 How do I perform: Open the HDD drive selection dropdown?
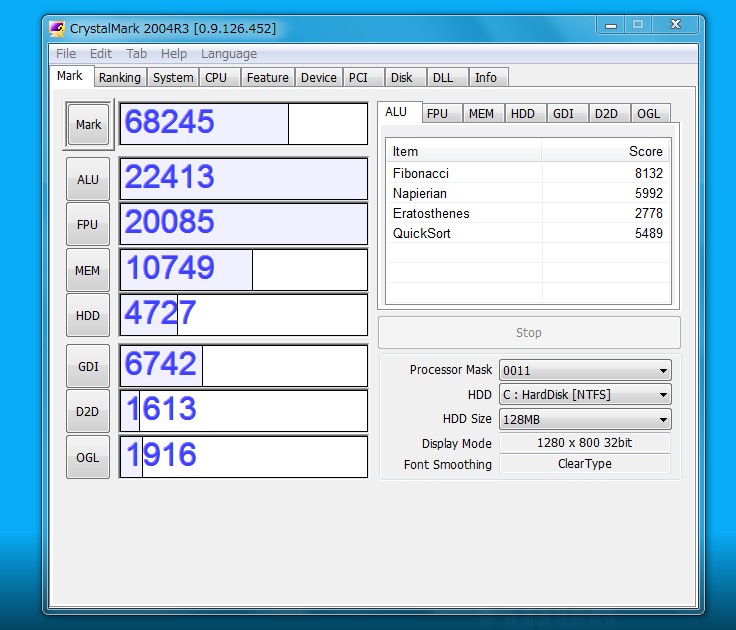coord(585,394)
